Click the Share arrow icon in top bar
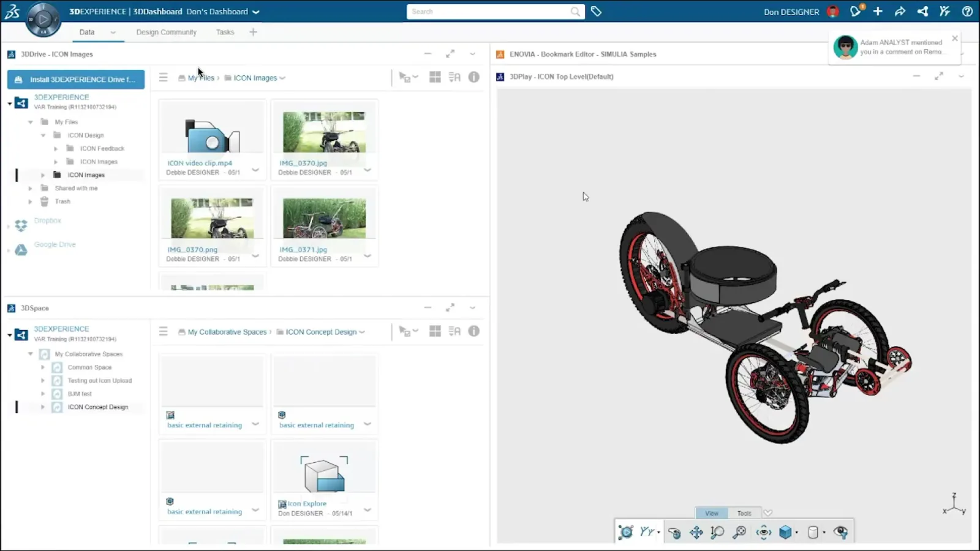The height and width of the screenshot is (551, 980). coord(900,11)
